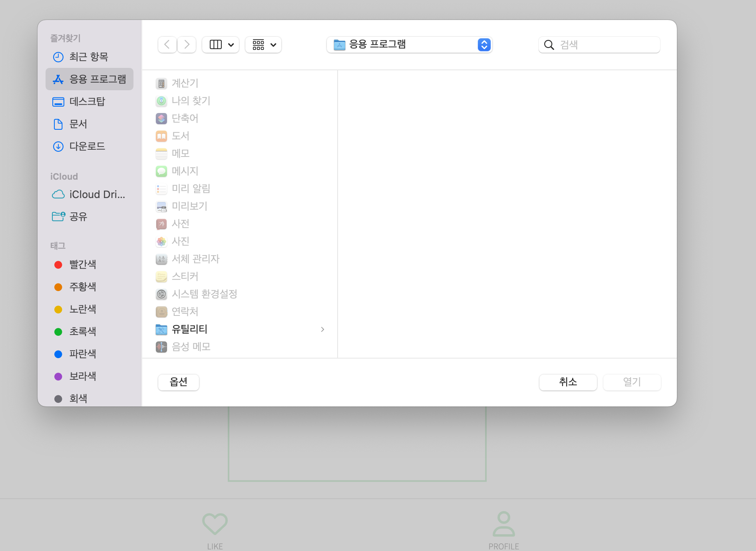Click the Utilities (유틸리티) folder icon
The image size is (756, 551).
pyautogui.click(x=161, y=329)
